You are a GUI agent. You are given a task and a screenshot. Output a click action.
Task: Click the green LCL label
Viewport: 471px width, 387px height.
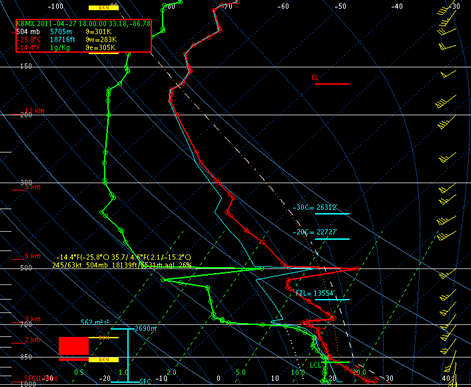315,365
